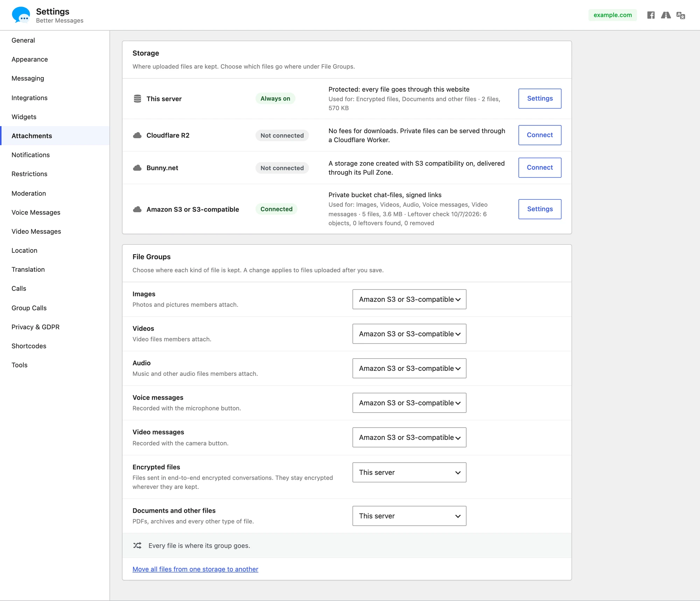Open the Voice messages storage dropdown
The height and width of the screenshot is (601, 700).
pyautogui.click(x=409, y=403)
